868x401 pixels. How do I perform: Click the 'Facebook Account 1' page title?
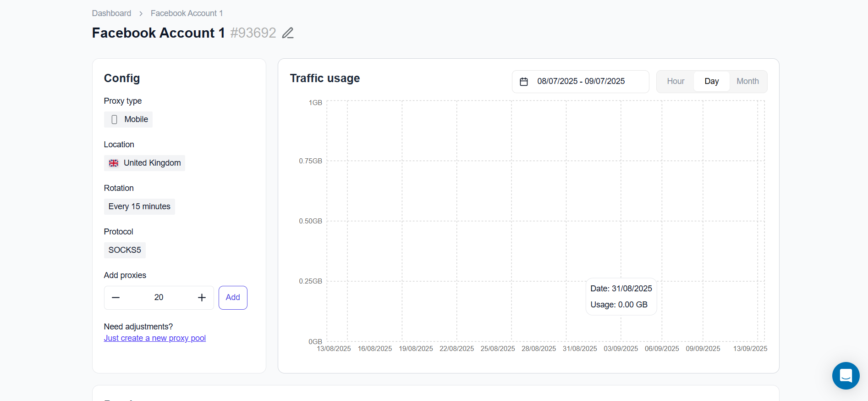(158, 33)
